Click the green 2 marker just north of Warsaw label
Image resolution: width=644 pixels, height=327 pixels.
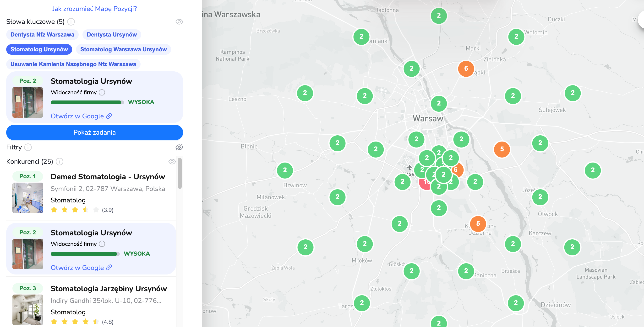438,103
